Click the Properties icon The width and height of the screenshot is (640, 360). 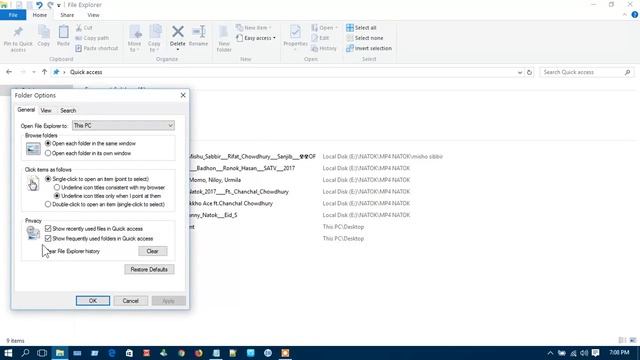(295, 31)
